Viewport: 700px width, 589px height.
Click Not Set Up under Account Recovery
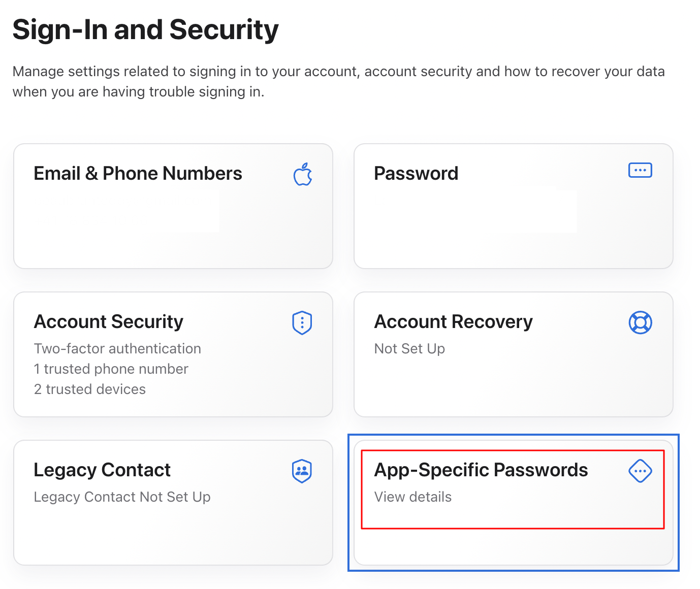click(x=409, y=349)
